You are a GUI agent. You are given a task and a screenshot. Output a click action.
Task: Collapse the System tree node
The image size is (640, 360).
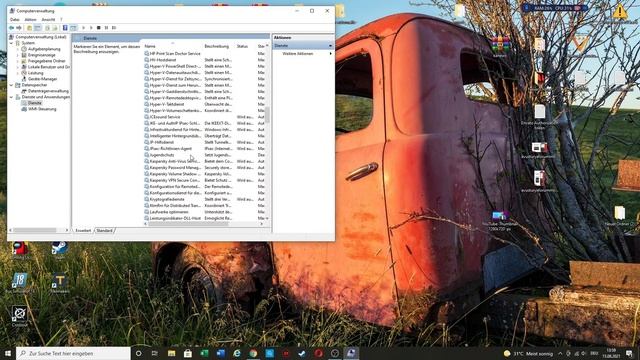pos(11,43)
